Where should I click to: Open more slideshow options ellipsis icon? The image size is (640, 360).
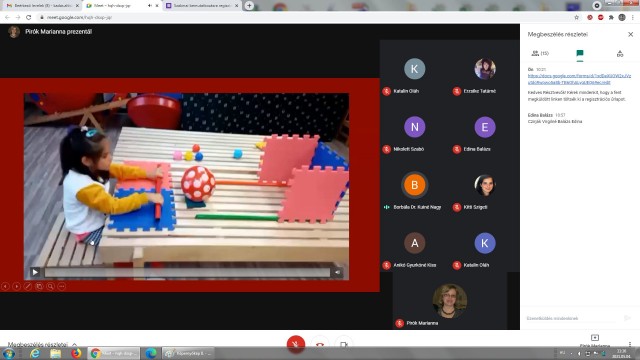(62, 287)
